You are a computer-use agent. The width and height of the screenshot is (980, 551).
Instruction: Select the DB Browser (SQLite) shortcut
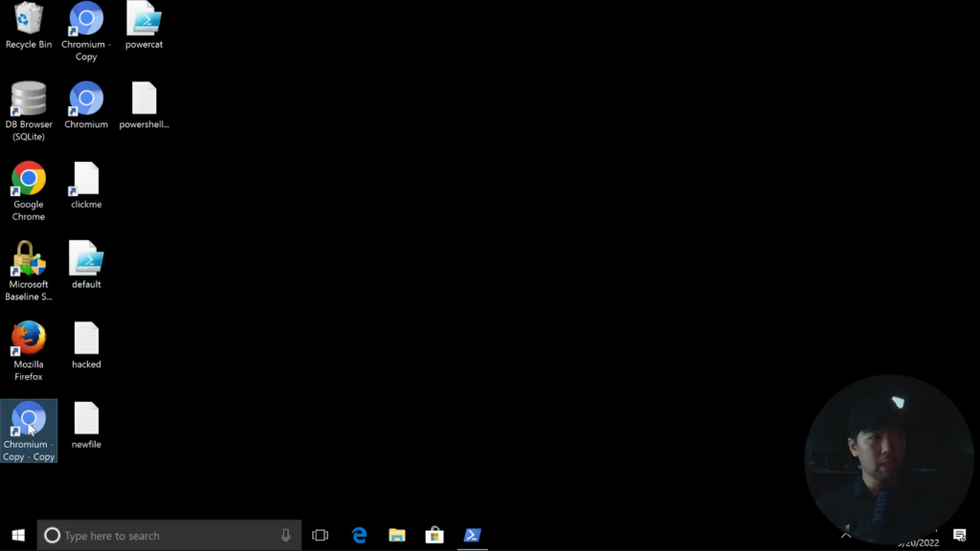(x=29, y=111)
